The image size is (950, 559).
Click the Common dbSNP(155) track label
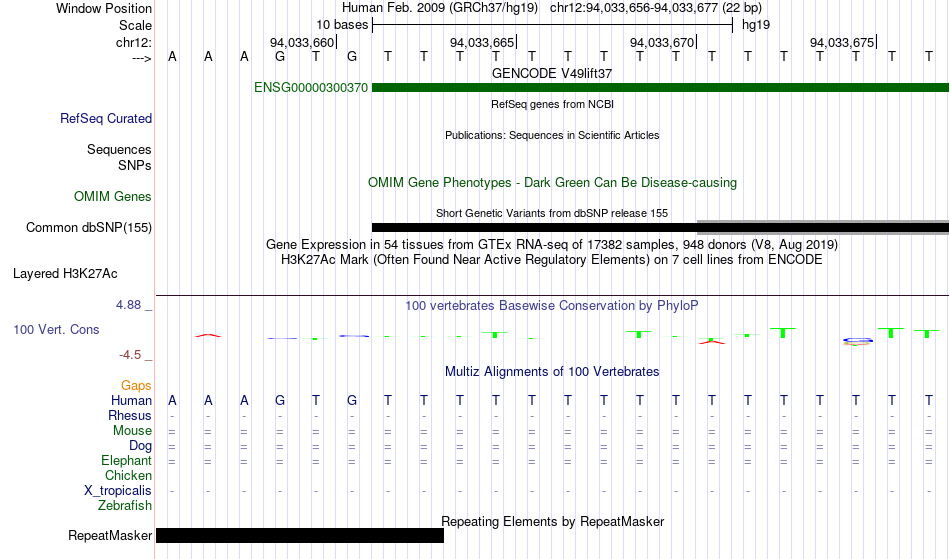pos(89,228)
